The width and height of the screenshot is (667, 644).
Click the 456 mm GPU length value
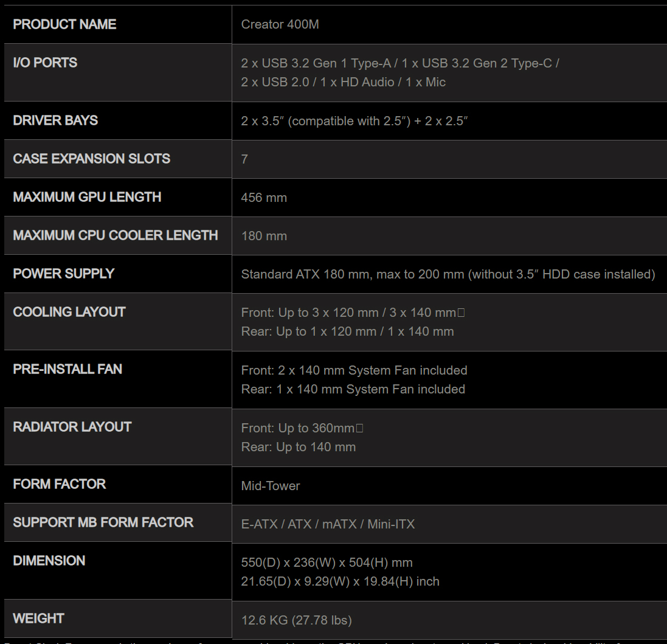pyautogui.click(x=264, y=198)
